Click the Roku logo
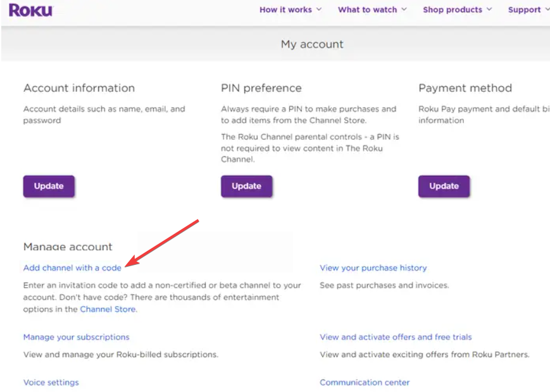Screen dimensions: 550x392 tap(30, 10)
